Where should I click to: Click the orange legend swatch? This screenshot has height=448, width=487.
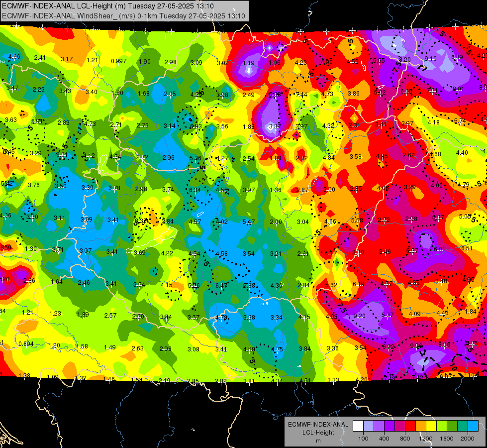click(x=421, y=426)
